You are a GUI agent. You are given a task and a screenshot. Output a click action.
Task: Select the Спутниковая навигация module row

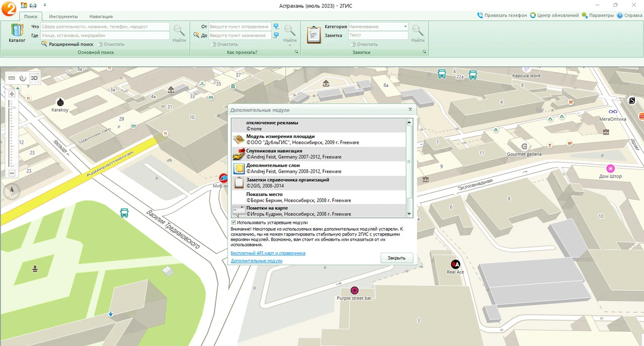pos(319,154)
